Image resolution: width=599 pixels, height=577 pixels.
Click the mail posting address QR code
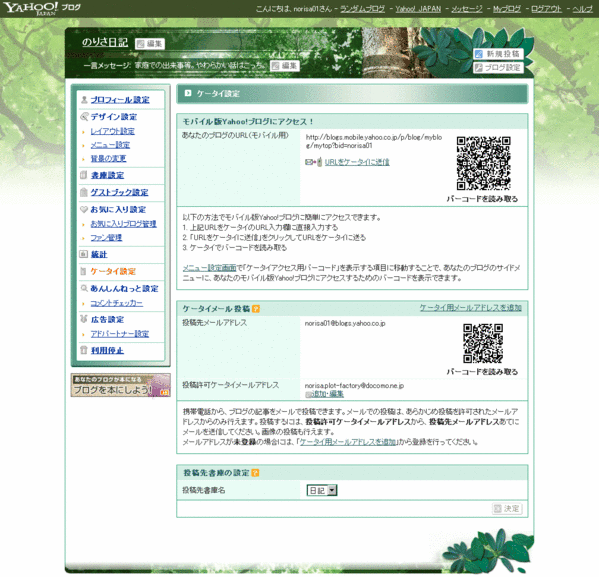(x=483, y=344)
